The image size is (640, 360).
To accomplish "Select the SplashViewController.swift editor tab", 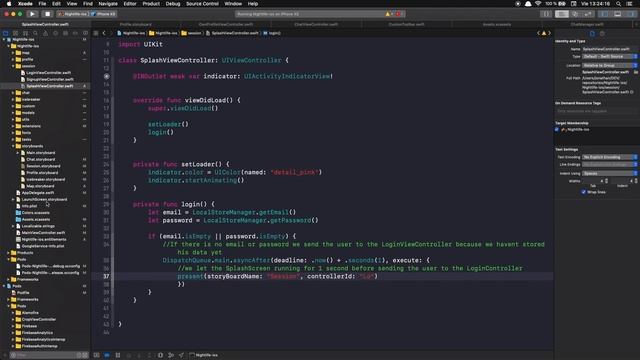I will [45, 24].
